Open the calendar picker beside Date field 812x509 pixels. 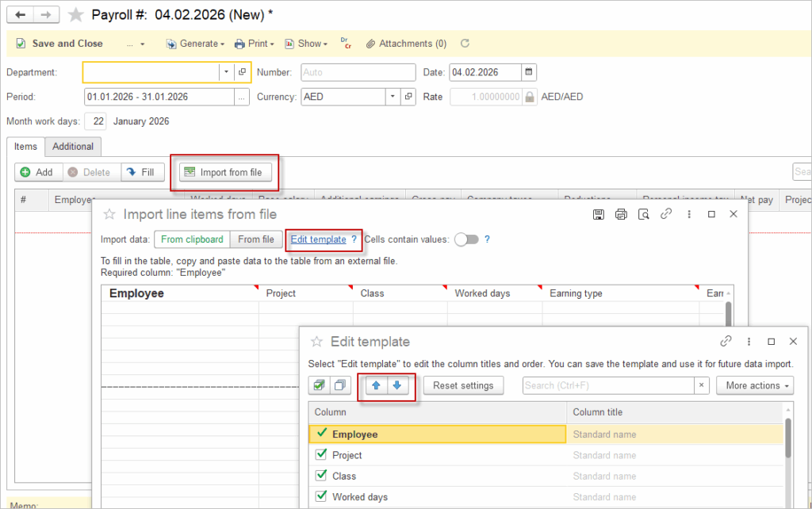[x=529, y=72]
